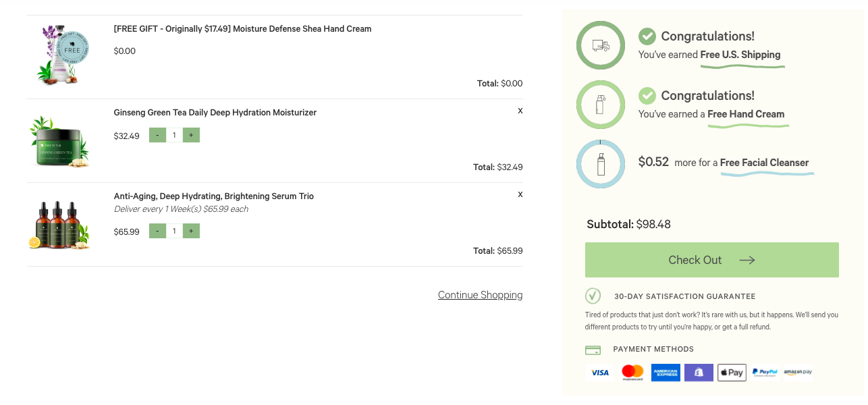
Task: Click the Total: $65.99 line
Action: [x=498, y=251]
